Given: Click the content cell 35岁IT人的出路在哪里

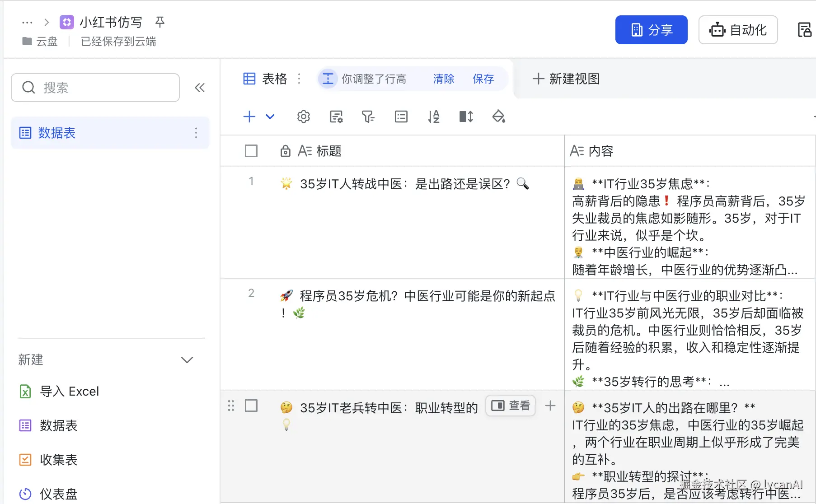Looking at the screenshot, I should point(690,447).
